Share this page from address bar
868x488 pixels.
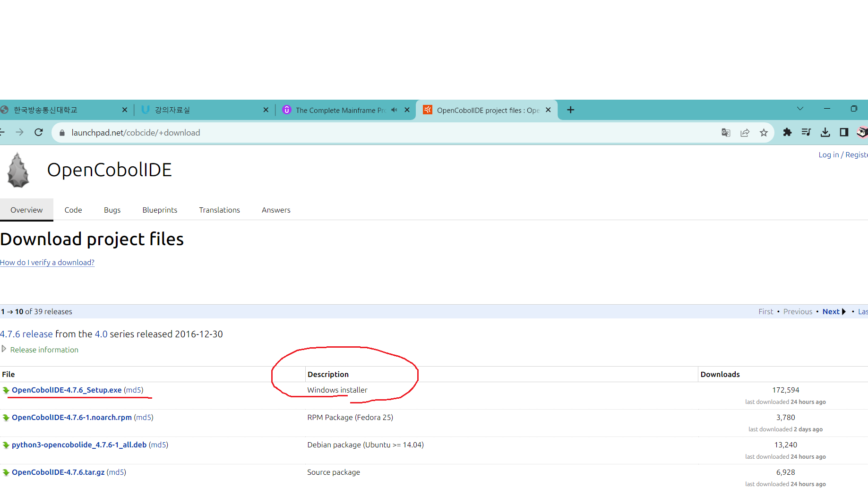(x=745, y=133)
